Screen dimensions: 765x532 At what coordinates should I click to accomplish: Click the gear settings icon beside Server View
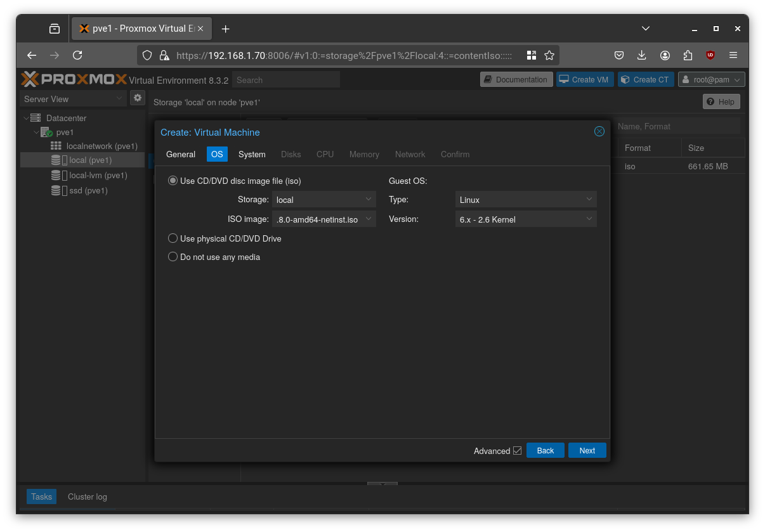pos(138,98)
